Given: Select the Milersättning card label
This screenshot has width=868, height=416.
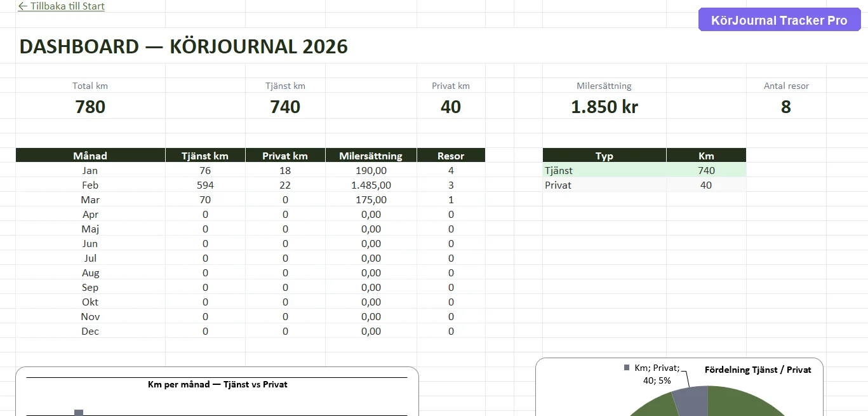Looking at the screenshot, I should pos(604,86).
